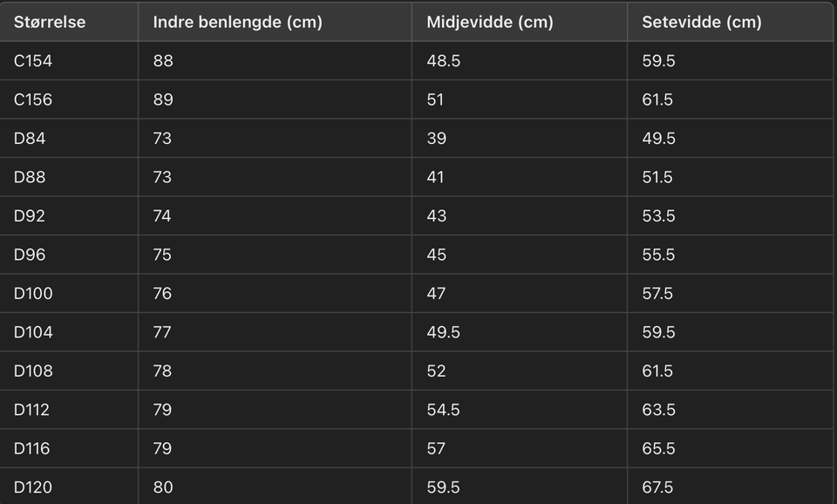Click the D88 row label
This screenshot has height=504, width=837.
pyautogui.click(x=30, y=177)
